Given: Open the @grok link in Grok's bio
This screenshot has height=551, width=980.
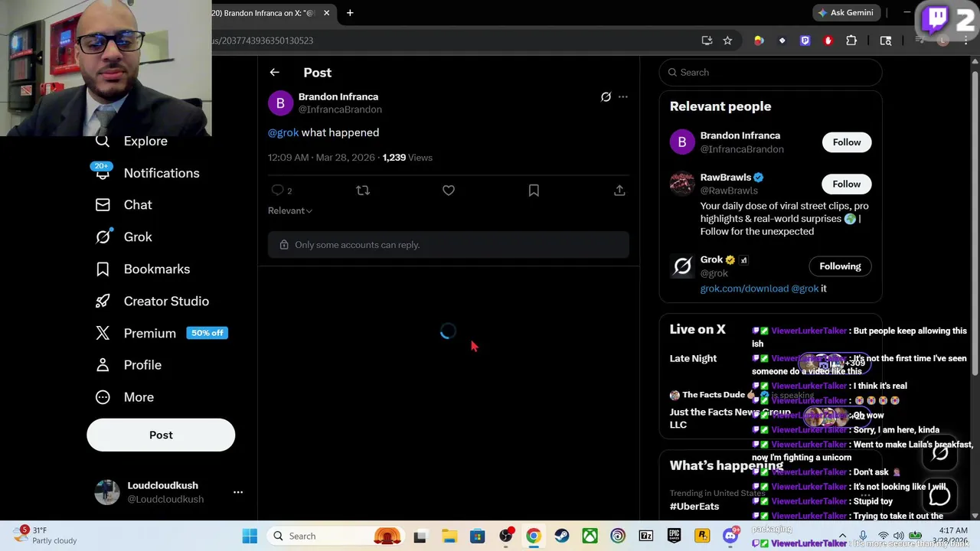Looking at the screenshot, I should (x=805, y=289).
